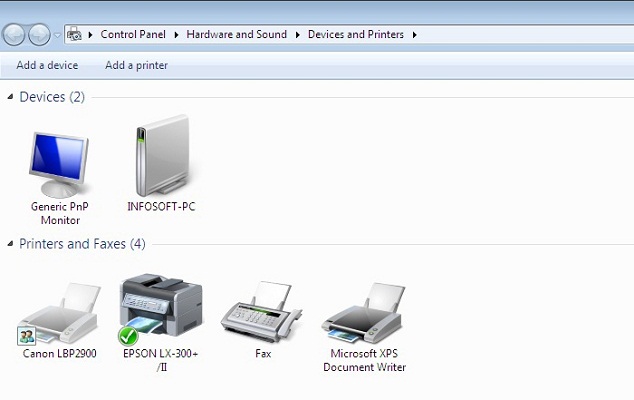Go to Control Panel in the breadcrumb
The height and width of the screenshot is (400, 634).
click(133, 34)
